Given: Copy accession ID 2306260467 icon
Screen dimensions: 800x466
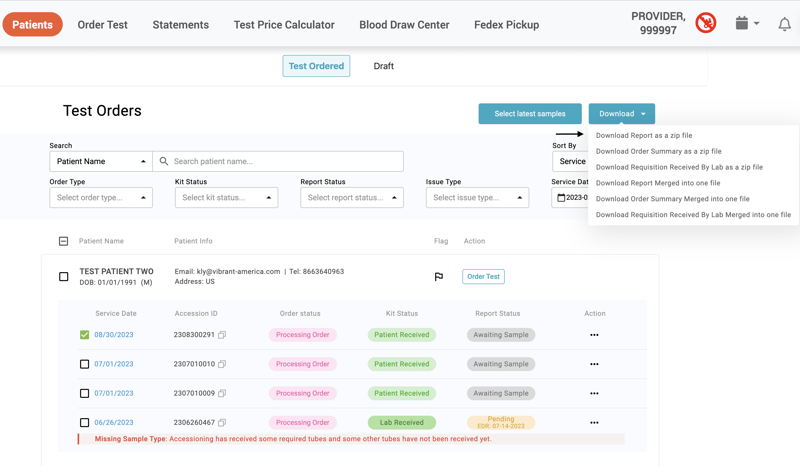Looking at the screenshot, I should point(222,423).
